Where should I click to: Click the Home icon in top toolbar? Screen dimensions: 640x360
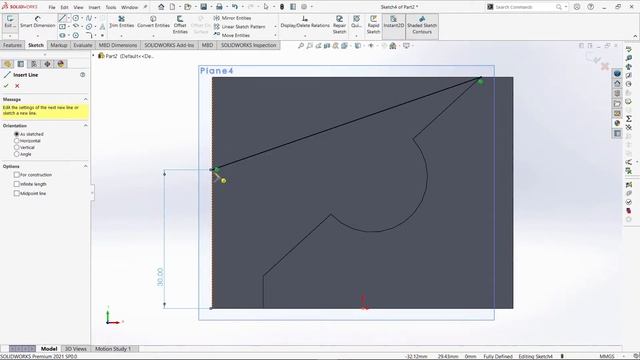pyautogui.click(x=161, y=7)
